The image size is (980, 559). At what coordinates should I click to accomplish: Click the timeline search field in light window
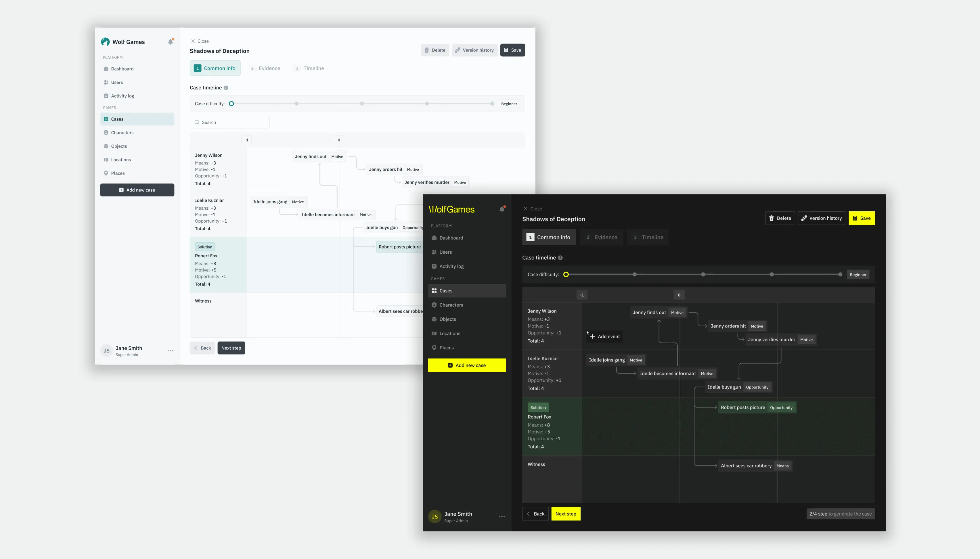tap(229, 122)
